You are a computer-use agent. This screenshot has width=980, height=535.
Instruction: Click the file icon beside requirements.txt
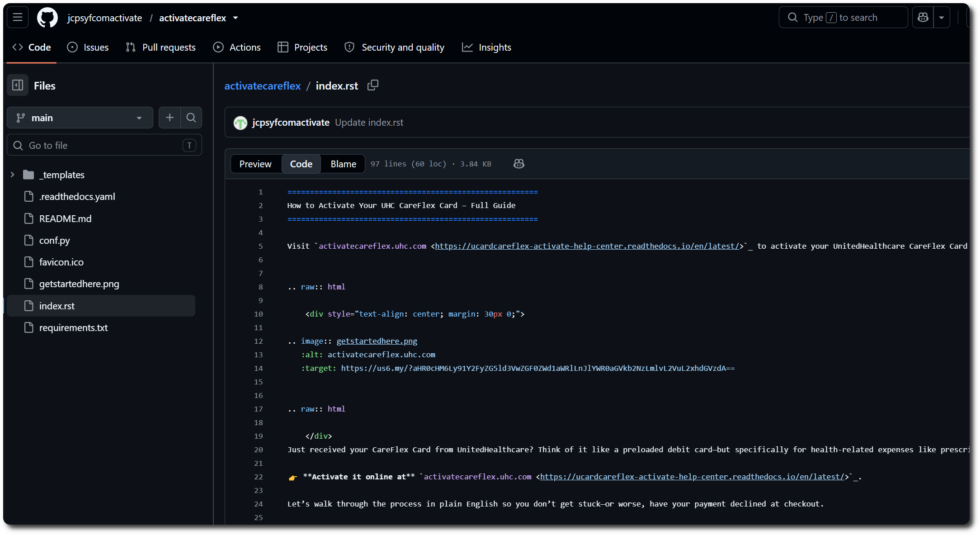29,327
